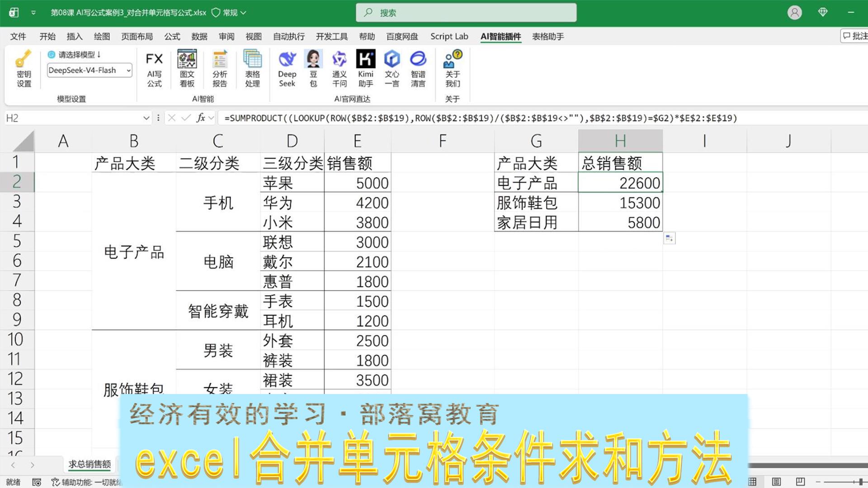Viewport: 868px width, 488px height.
Task: Click inside the formula bar
Action: [542, 118]
